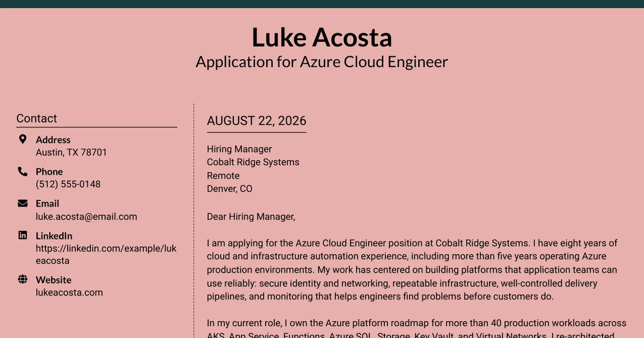
Task: Click the LinkedIn logo icon
Action: coord(23,236)
